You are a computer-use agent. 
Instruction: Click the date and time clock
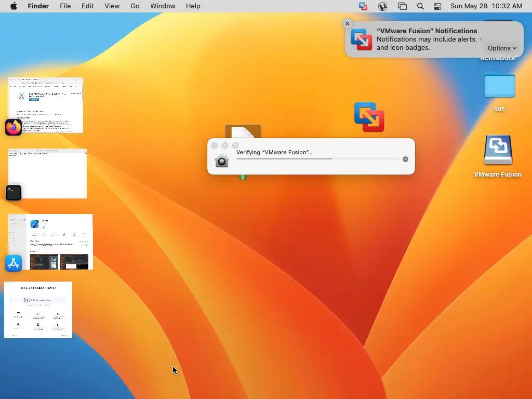(486, 6)
